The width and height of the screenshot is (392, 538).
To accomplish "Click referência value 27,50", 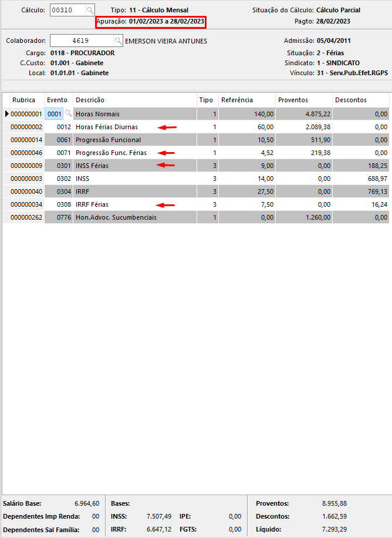I will [265, 191].
